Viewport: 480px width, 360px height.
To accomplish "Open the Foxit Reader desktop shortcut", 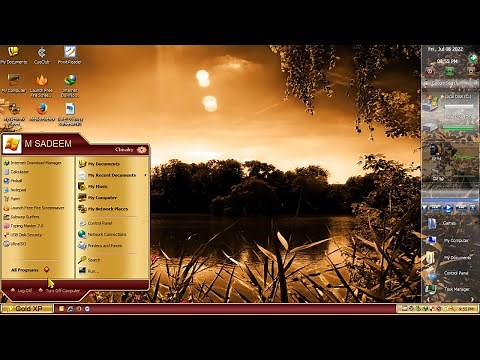I will click(70, 55).
